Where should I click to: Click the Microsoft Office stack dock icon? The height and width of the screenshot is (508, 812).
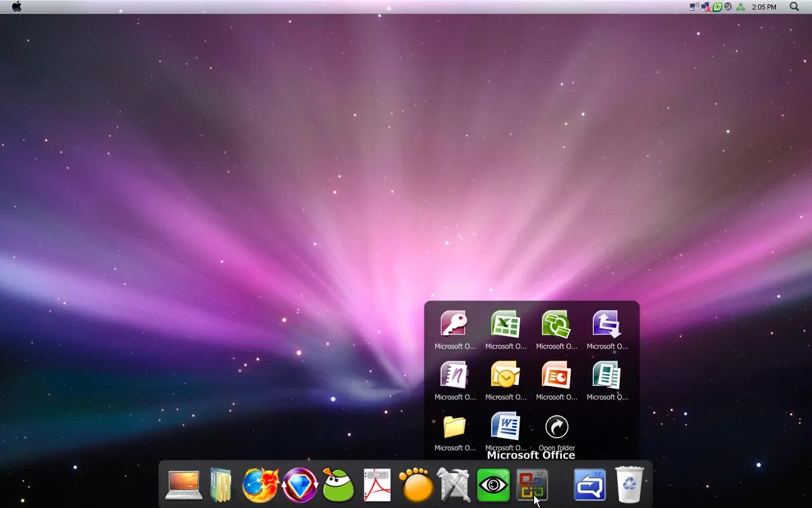pos(532,485)
